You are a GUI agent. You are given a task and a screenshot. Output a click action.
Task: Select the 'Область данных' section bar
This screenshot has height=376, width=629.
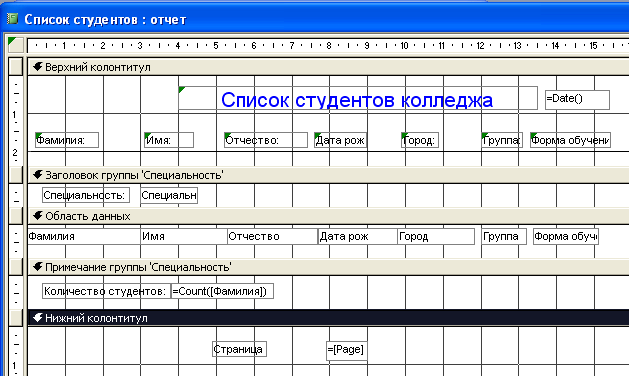328,216
